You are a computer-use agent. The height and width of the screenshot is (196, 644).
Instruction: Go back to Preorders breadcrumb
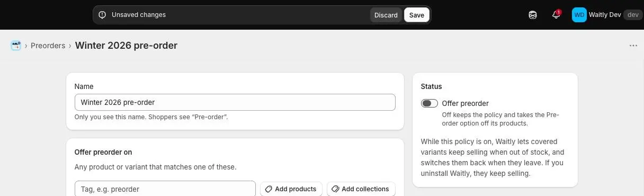[x=48, y=46]
